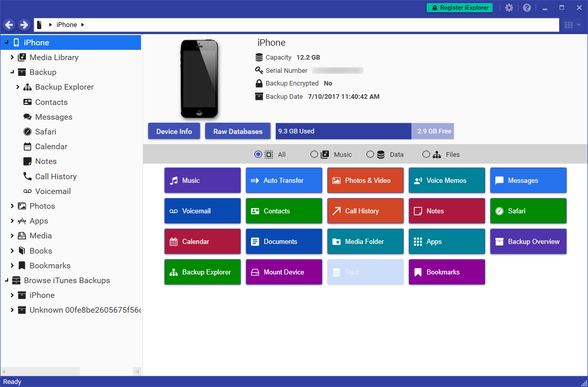Viewport: 588px width, 387px height.
Task: Select Voicemail in the sidebar tree
Action: tap(53, 191)
